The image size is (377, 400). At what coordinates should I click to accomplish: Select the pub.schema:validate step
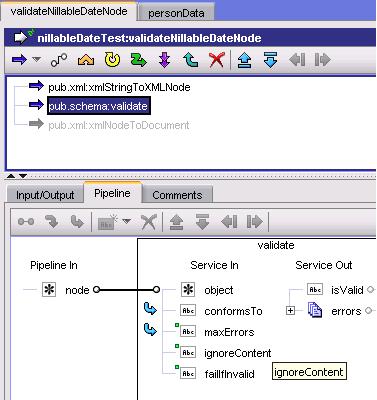pyautogui.click(x=98, y=106)
